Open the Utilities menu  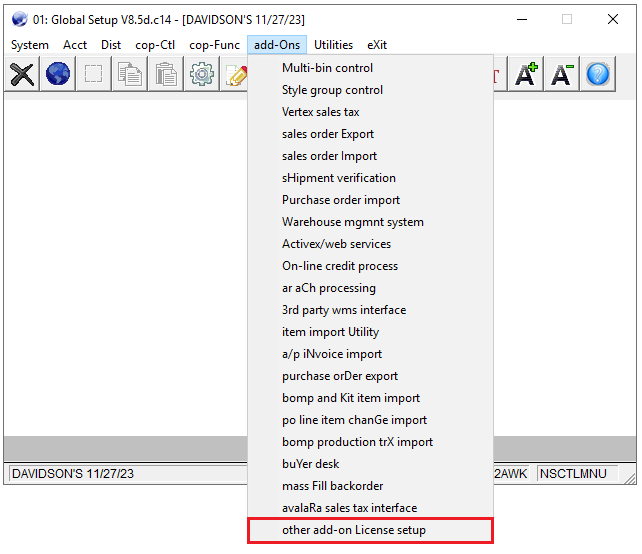(x=333, y=45)
